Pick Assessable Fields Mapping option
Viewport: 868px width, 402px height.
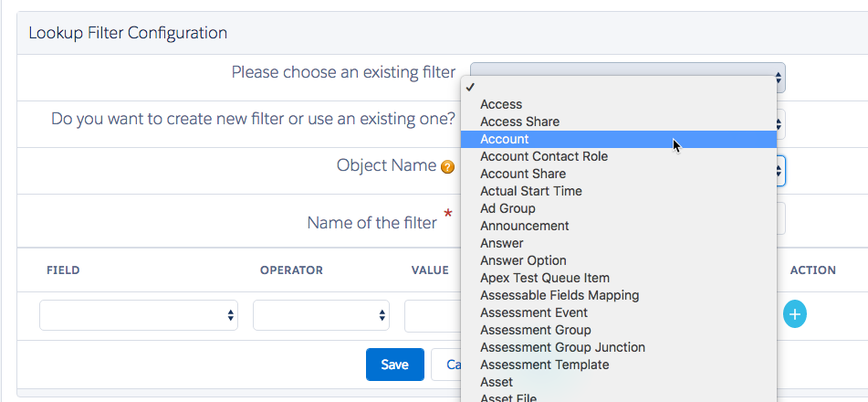(x=559, y=295)
